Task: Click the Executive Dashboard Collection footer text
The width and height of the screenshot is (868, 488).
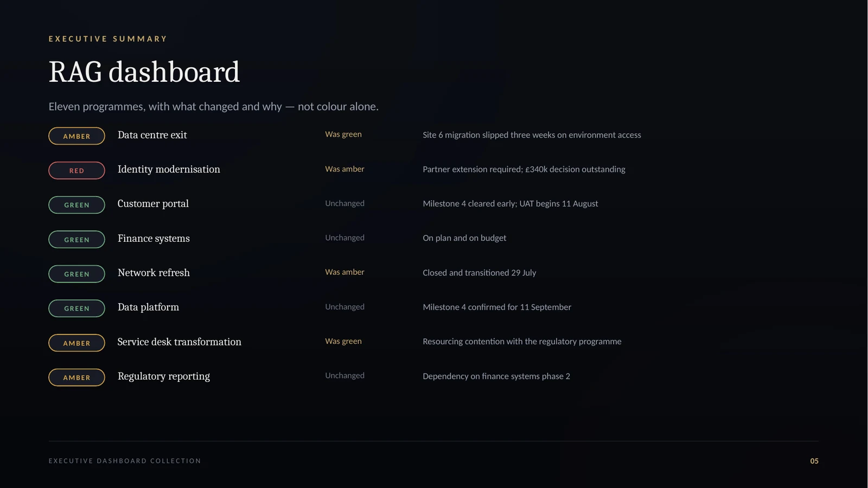Action: (x=125, y=461)
